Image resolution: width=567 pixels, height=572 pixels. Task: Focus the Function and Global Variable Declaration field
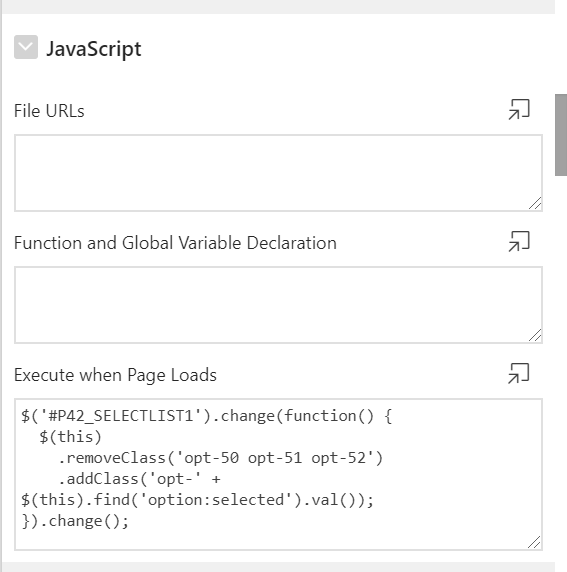(x=278, y=305)
